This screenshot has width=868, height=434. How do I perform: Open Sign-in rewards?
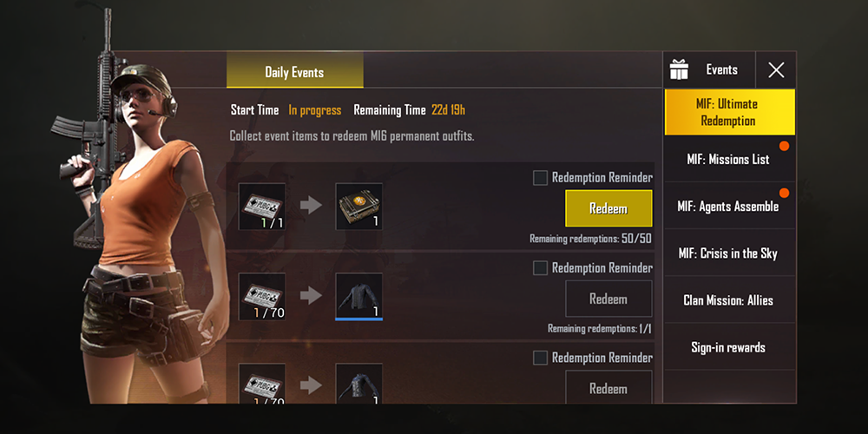coord(730,347)
